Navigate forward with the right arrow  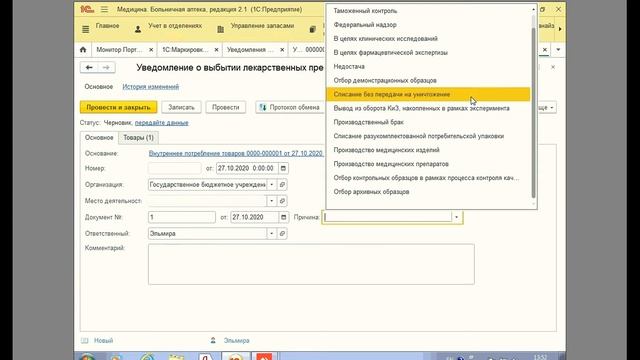pos(106,67)
